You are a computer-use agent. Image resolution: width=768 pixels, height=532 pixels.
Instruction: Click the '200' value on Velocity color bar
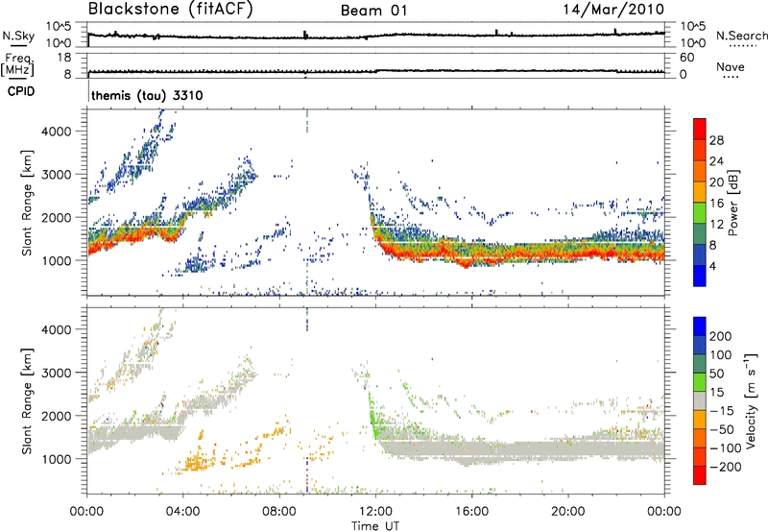point(721,336)
